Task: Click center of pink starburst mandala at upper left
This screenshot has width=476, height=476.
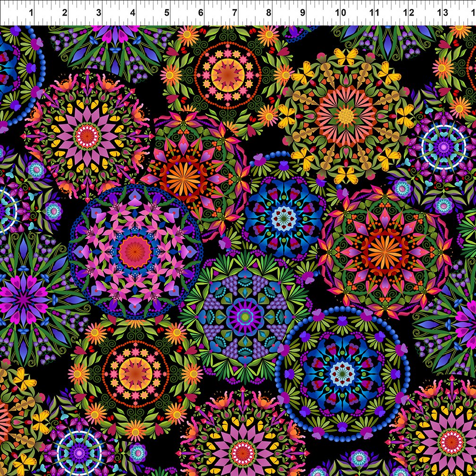Action: click(87, 136)
